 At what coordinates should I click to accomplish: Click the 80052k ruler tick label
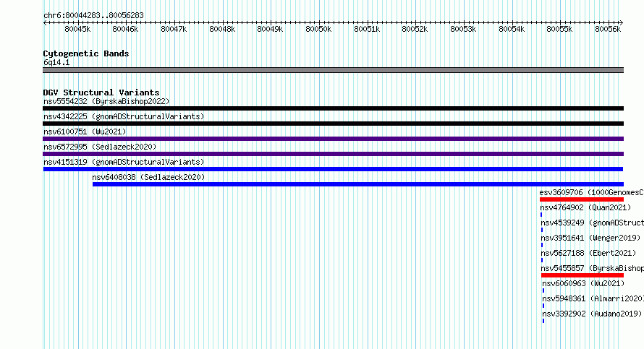[415, 29]
